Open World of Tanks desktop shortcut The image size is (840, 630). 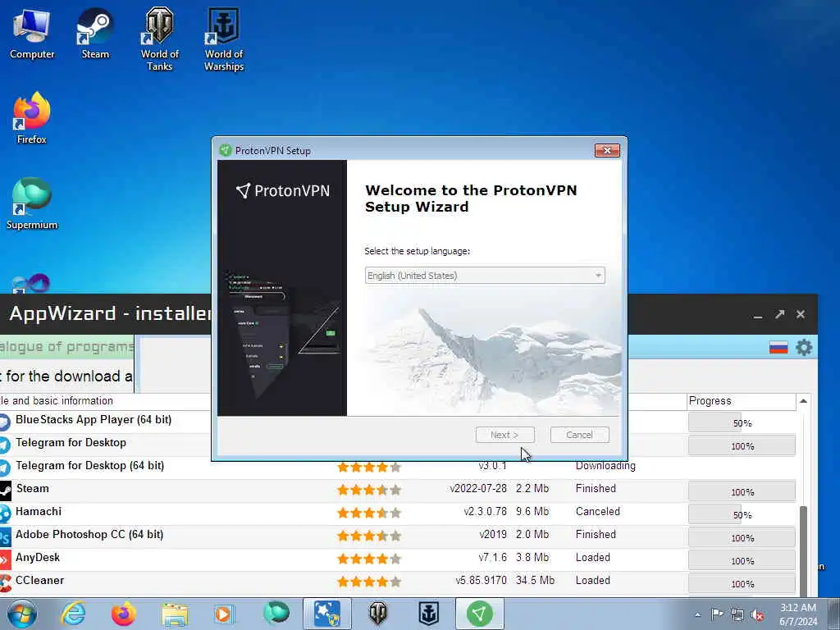click(x=160, y=39)
